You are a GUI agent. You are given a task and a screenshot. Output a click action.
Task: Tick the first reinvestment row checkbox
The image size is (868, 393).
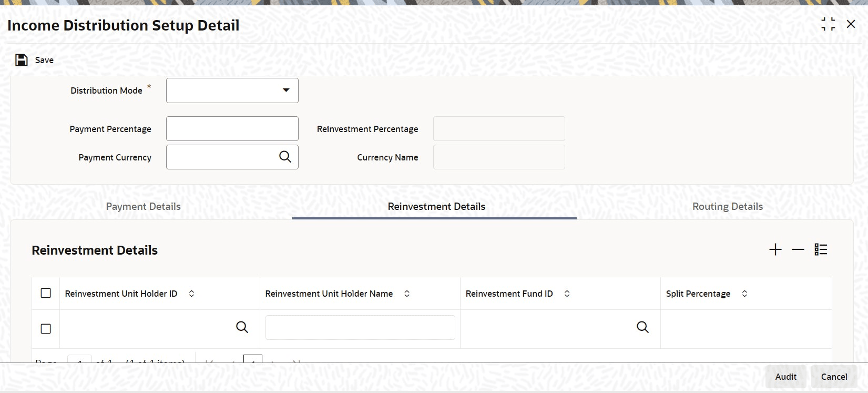46,328
